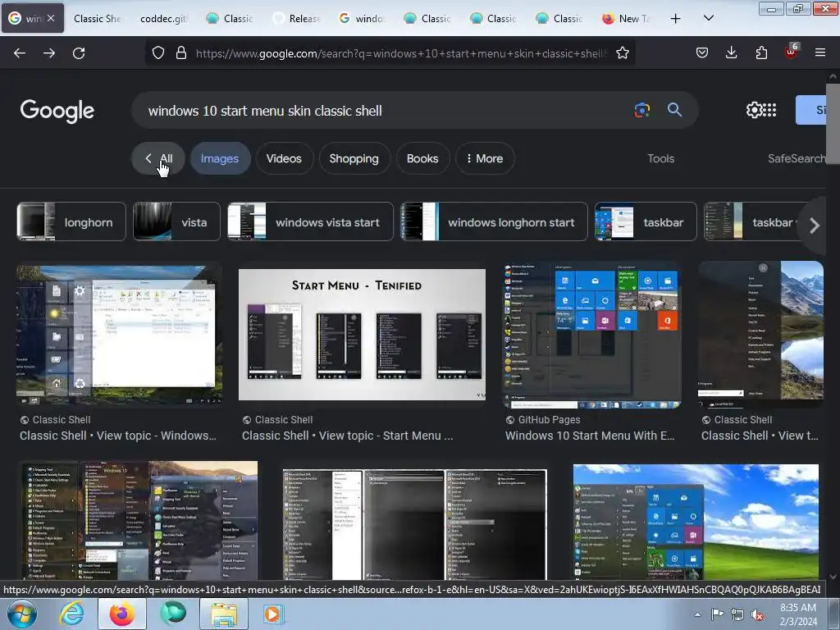Open the taskbar clock showing 8:35 AM
Viewport: 840px width, 630px height.
pyautogui.click(x=798, y=614)
